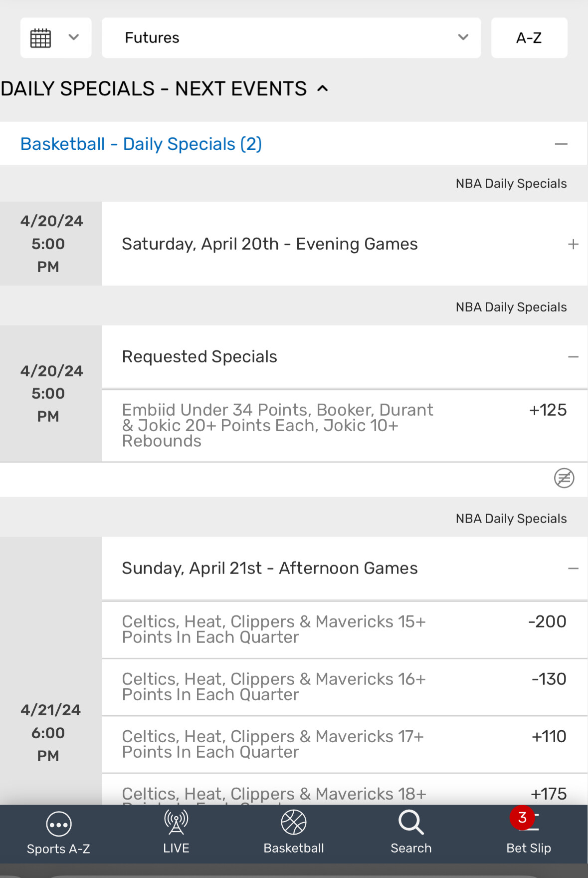Open Basketball - Daily Specials (2) link
Screen dimensions: 588x878
point(141,144)
